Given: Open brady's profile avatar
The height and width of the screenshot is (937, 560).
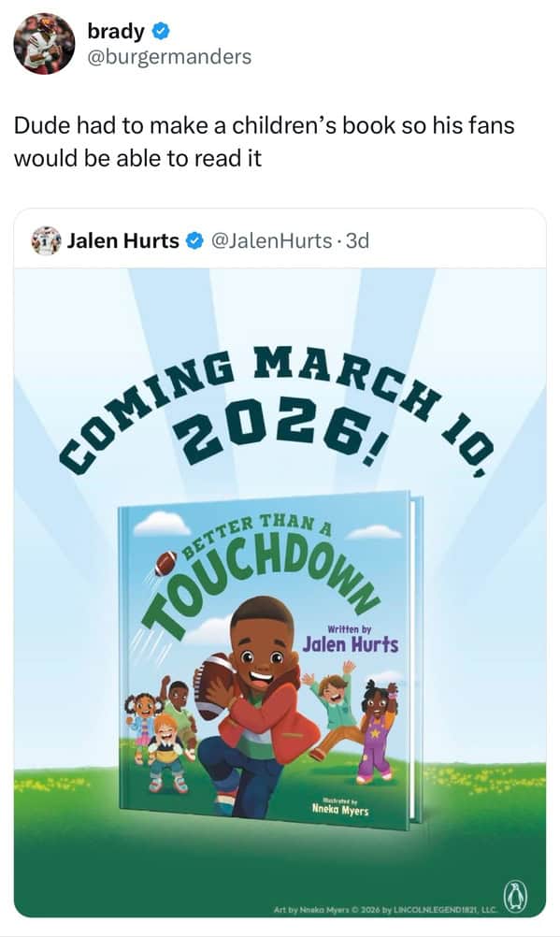Looking at the screenshot, I should (44, 43).
